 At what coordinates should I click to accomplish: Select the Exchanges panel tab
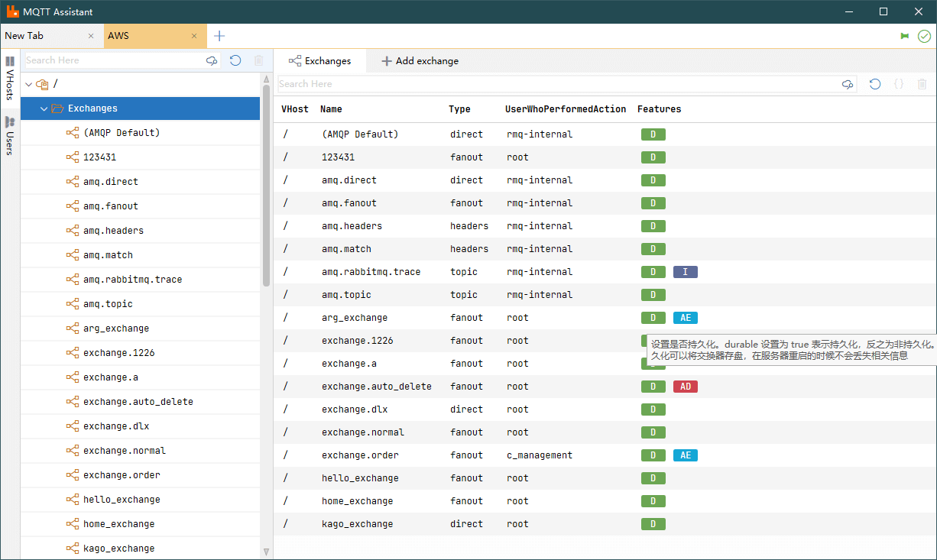point(319,61)
